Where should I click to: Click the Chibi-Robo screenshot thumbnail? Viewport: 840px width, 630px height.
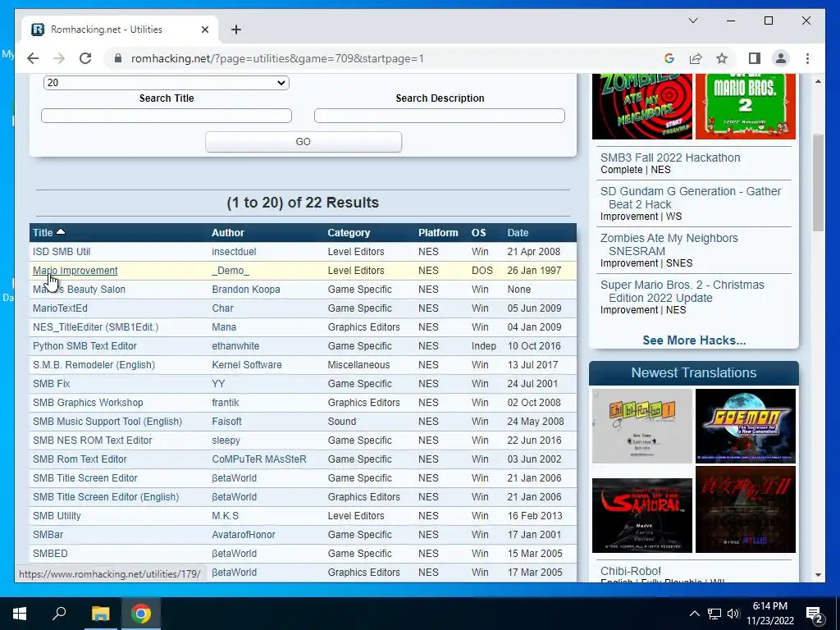coord(641,426)
